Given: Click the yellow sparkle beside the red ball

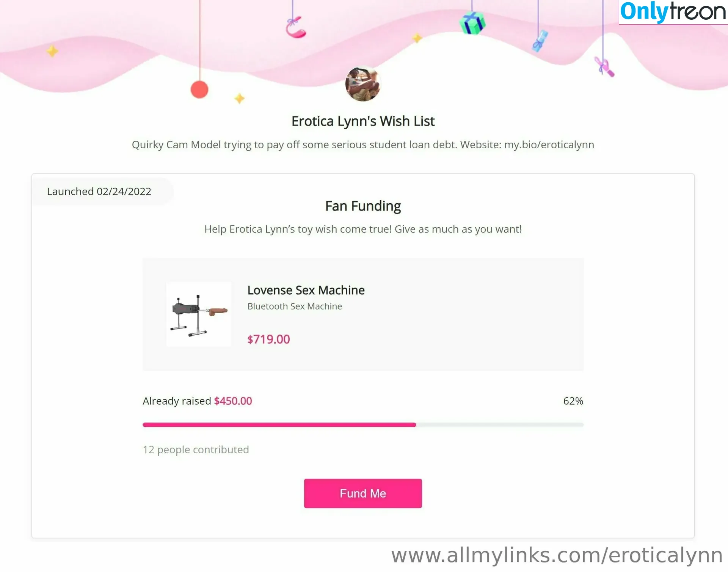Looking at the screenshot, I should coord(239,99).
